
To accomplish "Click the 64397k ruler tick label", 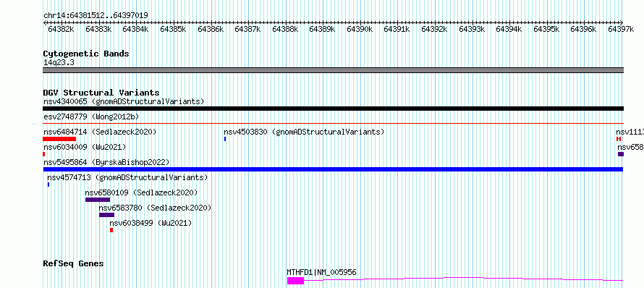I will [621, 29].
